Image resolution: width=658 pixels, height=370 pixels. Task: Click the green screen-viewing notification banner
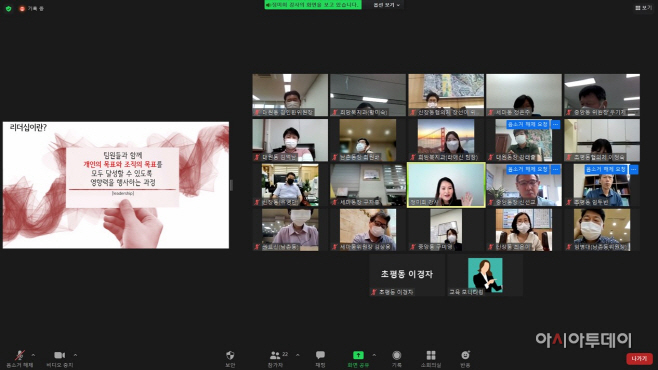[313, 5]
